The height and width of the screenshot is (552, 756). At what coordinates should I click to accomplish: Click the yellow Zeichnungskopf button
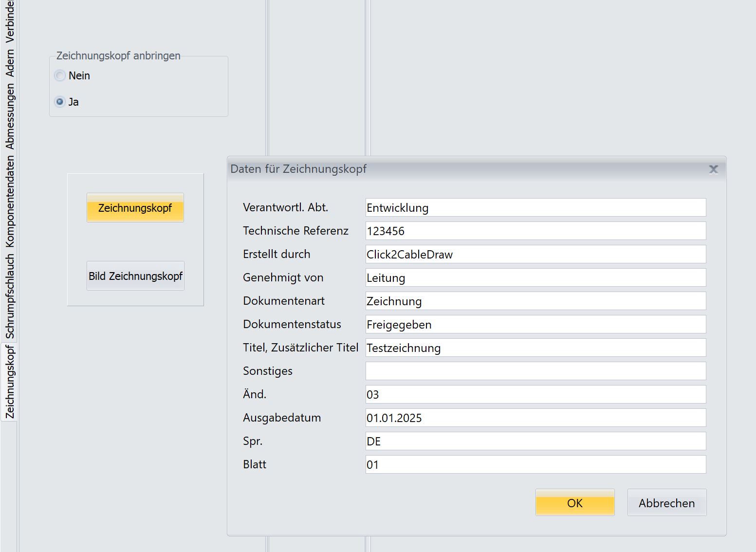pos(135,208)
